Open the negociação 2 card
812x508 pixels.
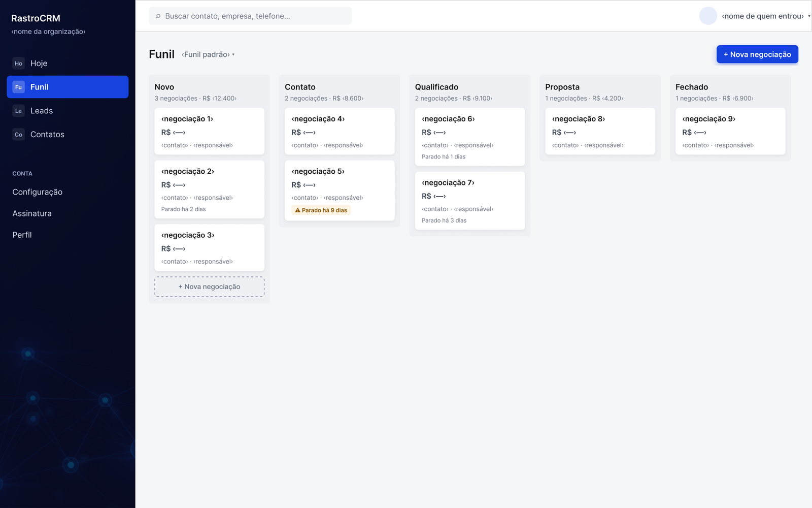(210, 189)
